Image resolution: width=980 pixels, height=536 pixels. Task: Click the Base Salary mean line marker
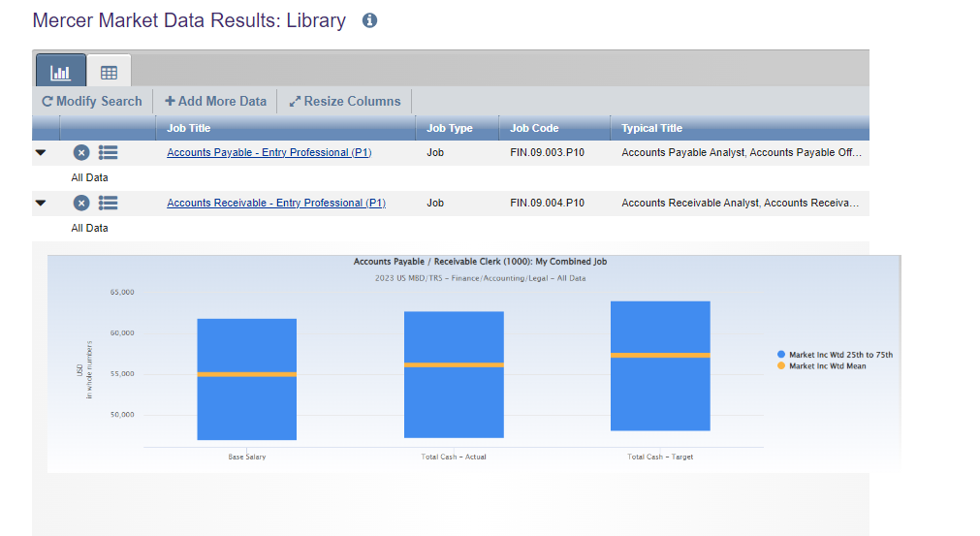247,375
